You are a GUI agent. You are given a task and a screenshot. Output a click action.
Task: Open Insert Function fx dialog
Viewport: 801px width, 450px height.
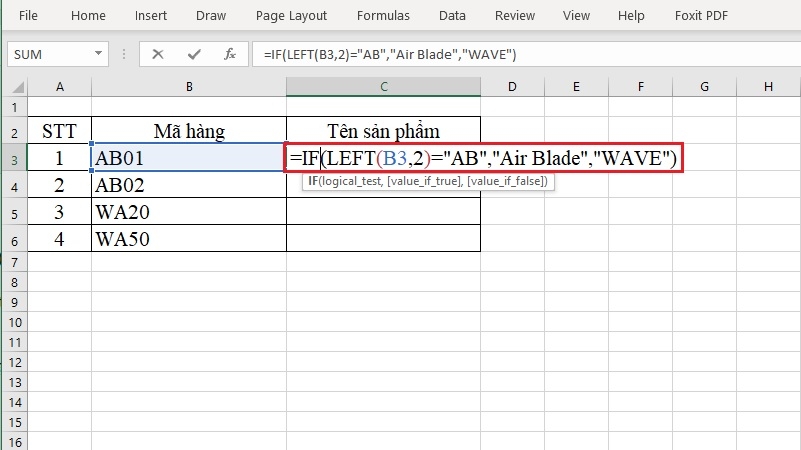tap(230, 54)
